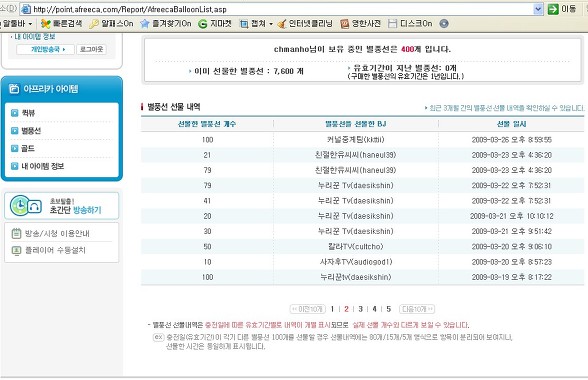
Task: Click the icon beside 퀵뷰
Action: (x=14, y=113)
